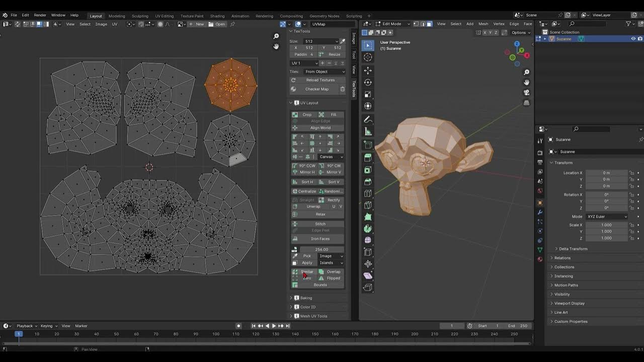Open the Edit Mode dropdown
Viewport: 644px width, 362px height.
[x=393, y=24]
